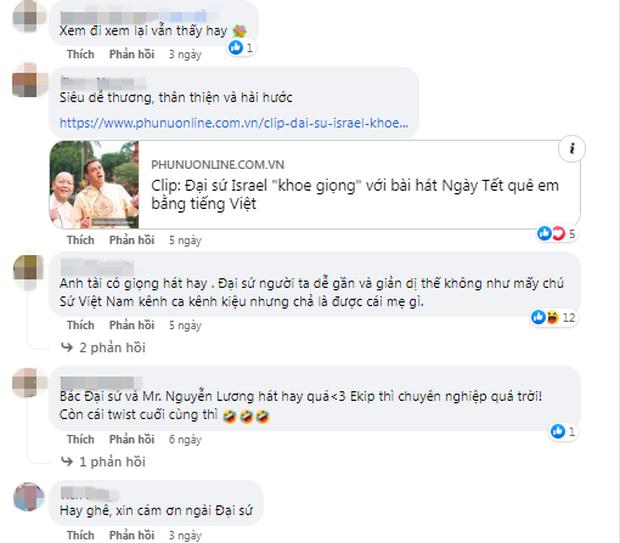Expand '2 phản hồi' replies
This screenshot has width=620, height=543.
point(103,347)
